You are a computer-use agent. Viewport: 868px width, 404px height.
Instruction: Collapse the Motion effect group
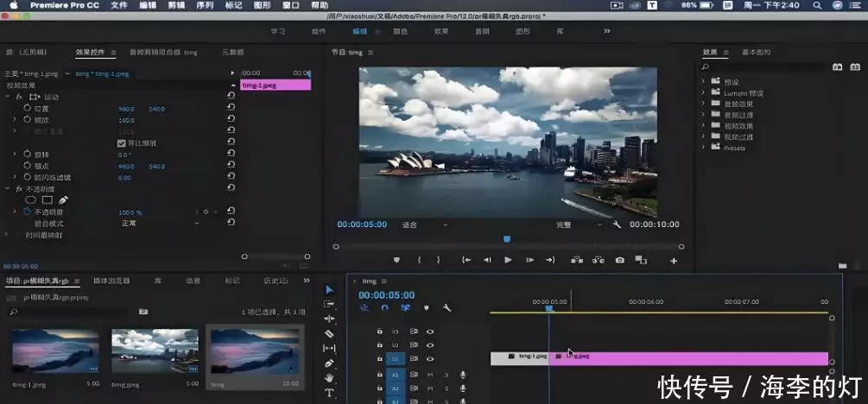click(8, 97)
